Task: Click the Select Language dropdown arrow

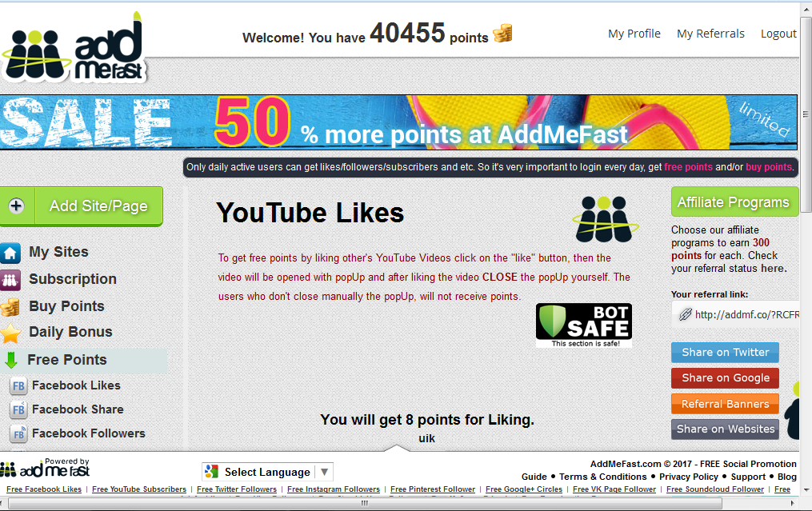Action: 324,472
